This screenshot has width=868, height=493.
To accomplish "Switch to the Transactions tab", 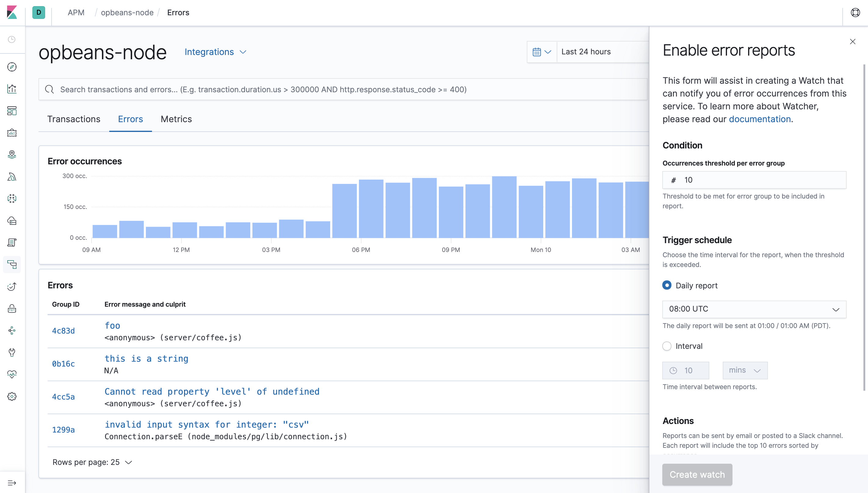I will [74, 119].
